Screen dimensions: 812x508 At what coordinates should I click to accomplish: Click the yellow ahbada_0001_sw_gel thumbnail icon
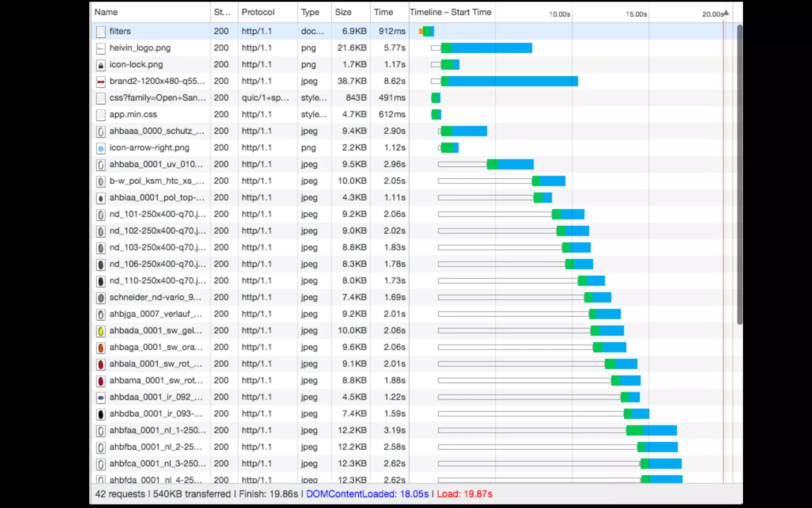click(101, 331)
